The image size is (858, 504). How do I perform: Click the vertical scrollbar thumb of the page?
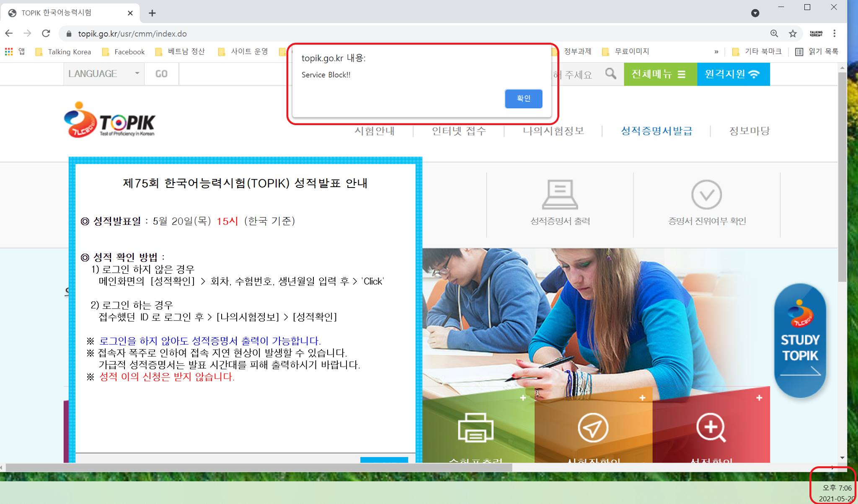click(842, 176)
